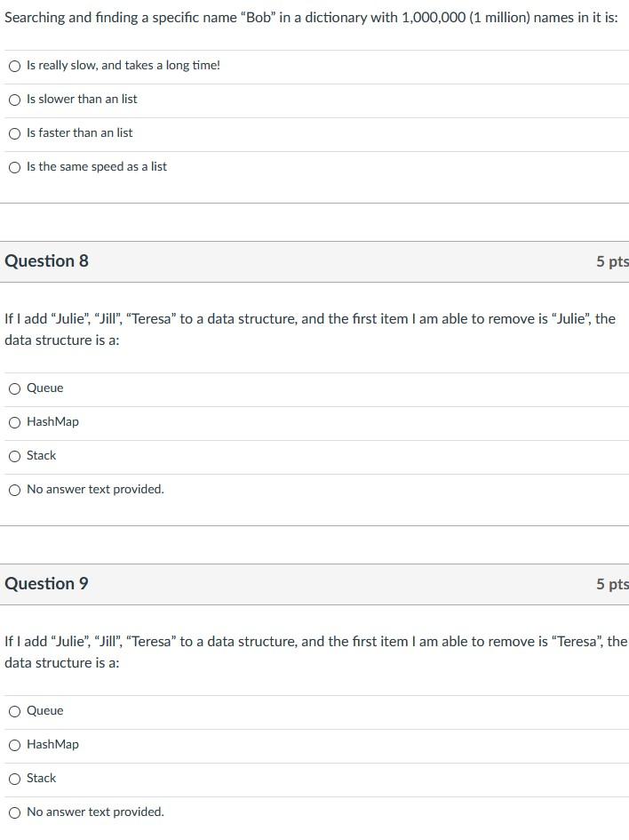Select Queue for Question 8
The image size is (629, 840).
pos(14,388)
